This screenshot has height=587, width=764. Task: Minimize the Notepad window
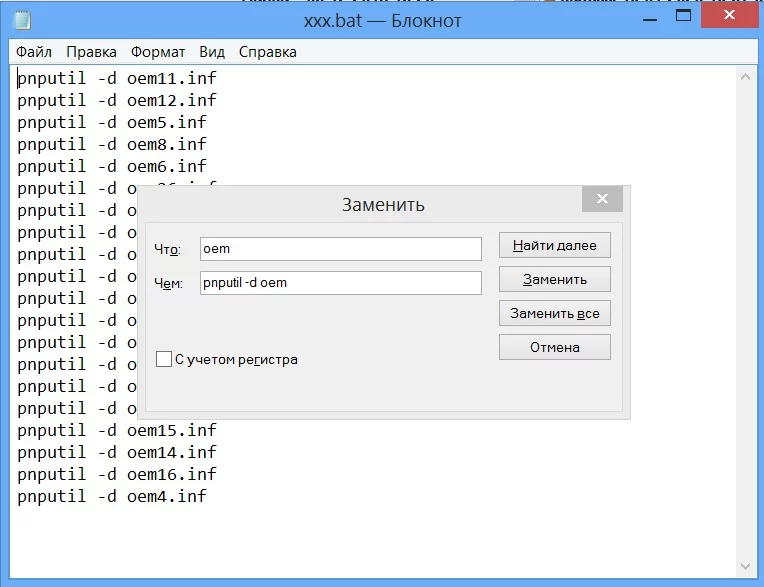(640, 18)
